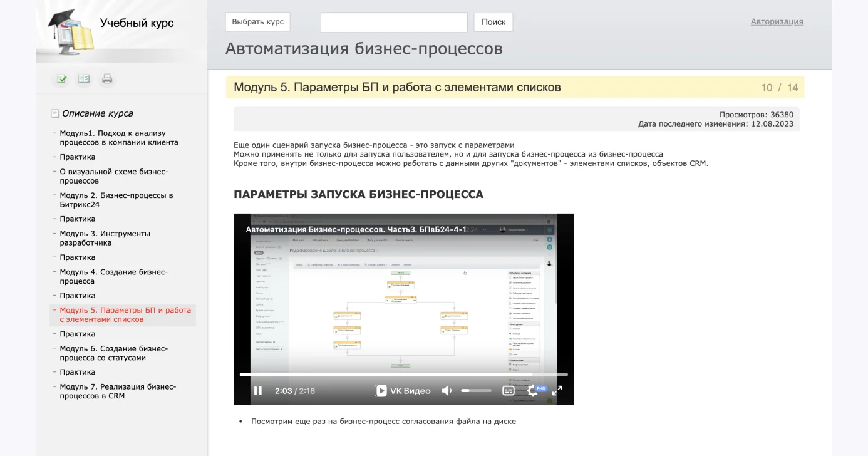Click the course logo with graduation cap

click(71, 30)
